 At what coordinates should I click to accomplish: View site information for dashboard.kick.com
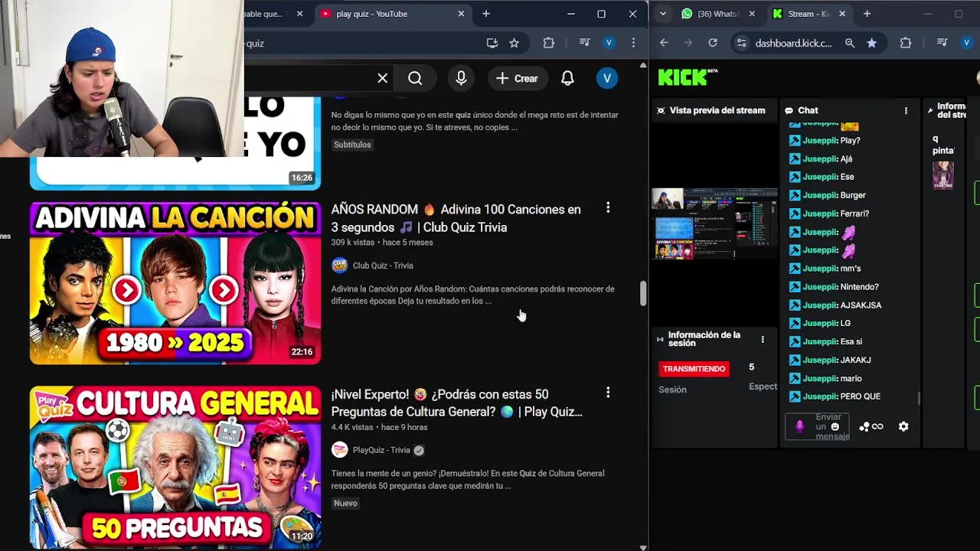741,43
